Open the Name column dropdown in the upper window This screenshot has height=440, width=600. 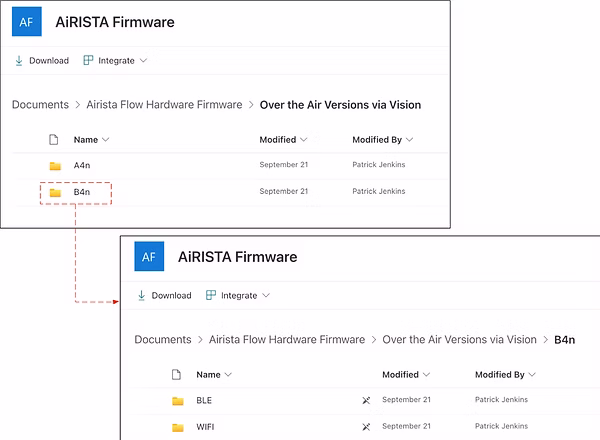[x=91, y=140]
